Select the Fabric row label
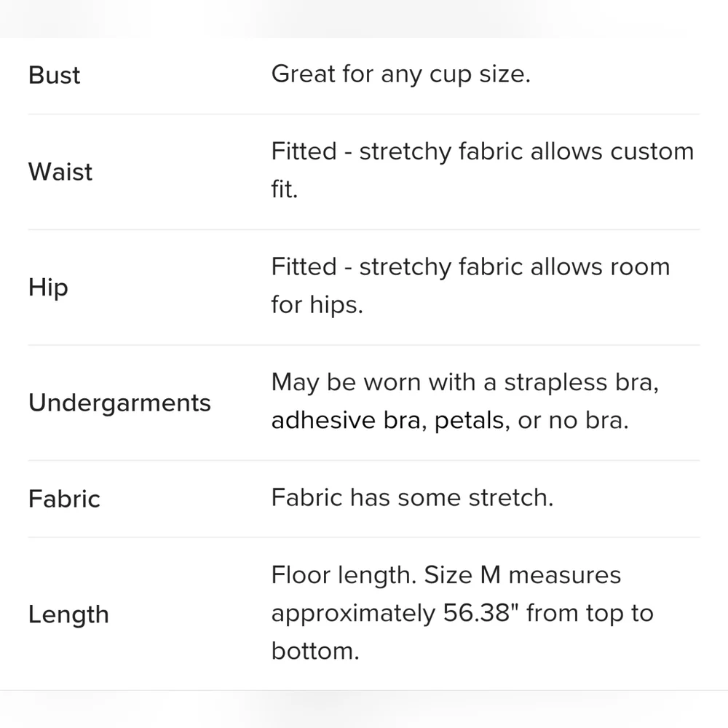This screenshot has width=728, height=728. [64, 499]
